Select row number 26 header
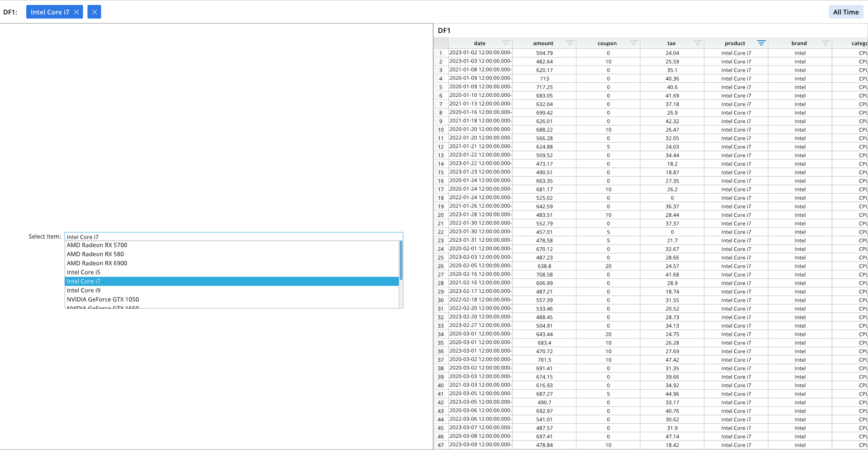The width and height of the screenshot is (868, 450). coord(441,266)
